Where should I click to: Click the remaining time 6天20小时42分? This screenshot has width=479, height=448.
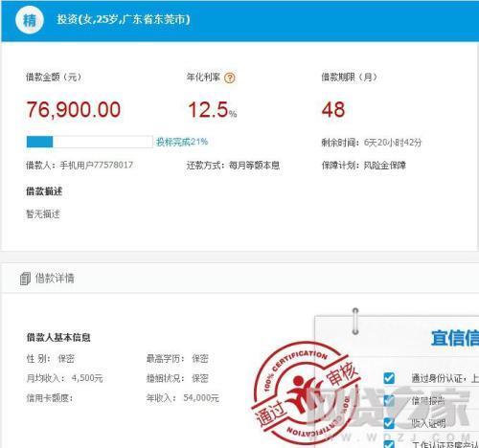coord(393,143)
